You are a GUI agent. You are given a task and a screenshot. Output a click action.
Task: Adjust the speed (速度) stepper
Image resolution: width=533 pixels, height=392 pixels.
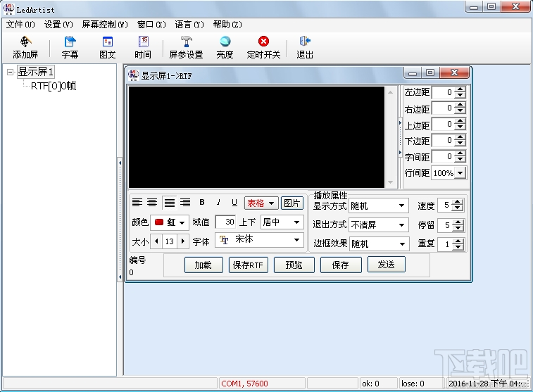pyautogui.click(x=458, y=205)
